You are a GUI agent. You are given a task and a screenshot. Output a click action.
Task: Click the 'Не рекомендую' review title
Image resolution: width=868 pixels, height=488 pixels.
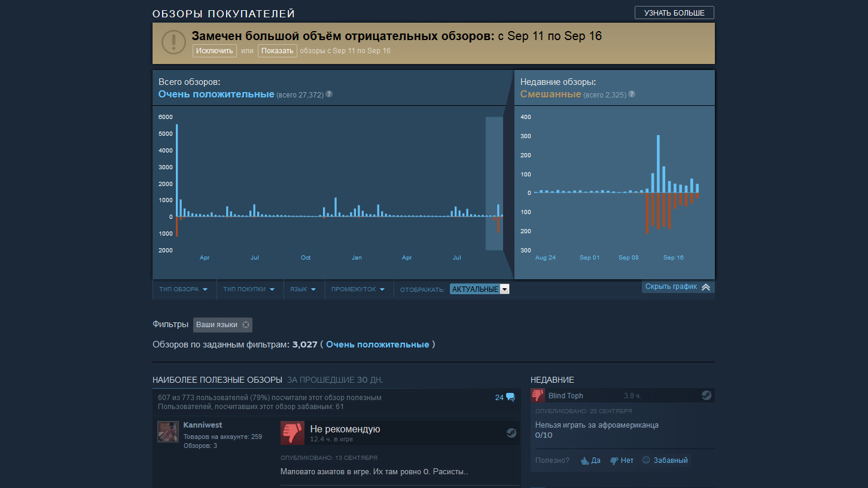click(x=345, y=429)
